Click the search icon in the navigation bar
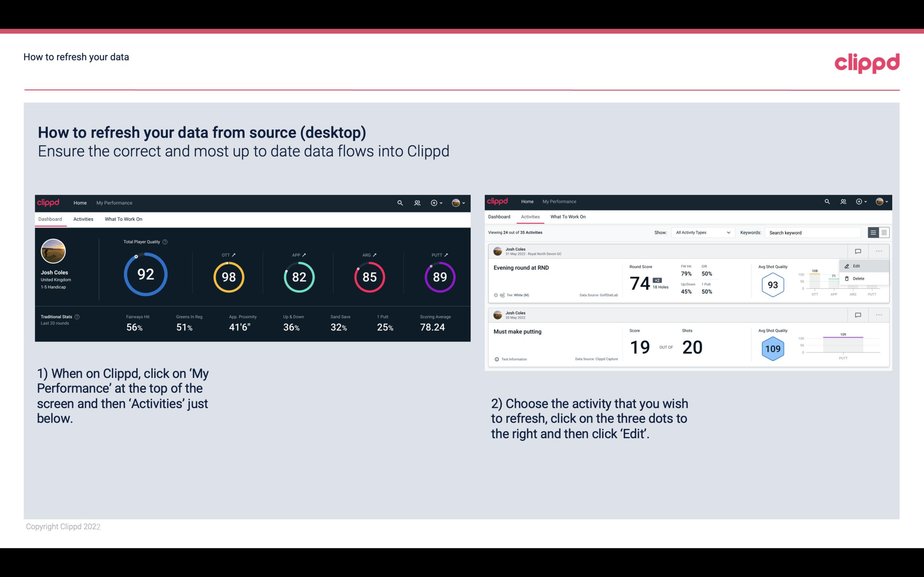Image resolution: width=924 pixels, height=577 pixels. tap(400, 203)
